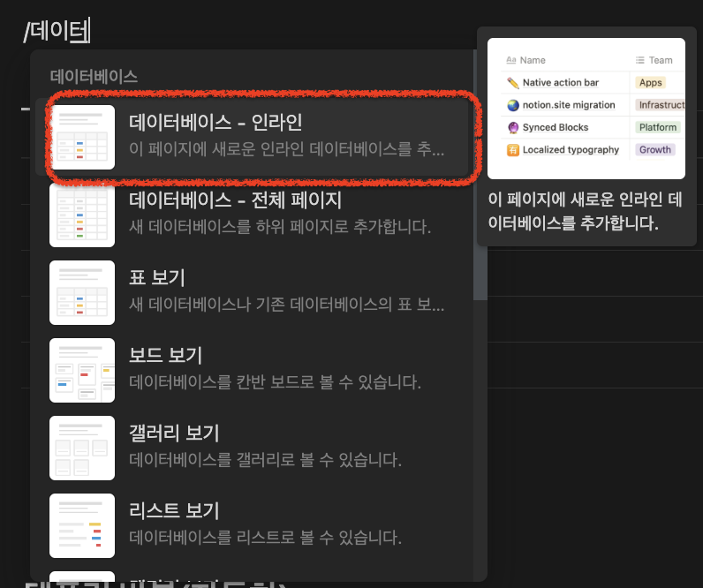Click the green Platform tag in preview
The image size is (703, 588).
pos(657,127)
